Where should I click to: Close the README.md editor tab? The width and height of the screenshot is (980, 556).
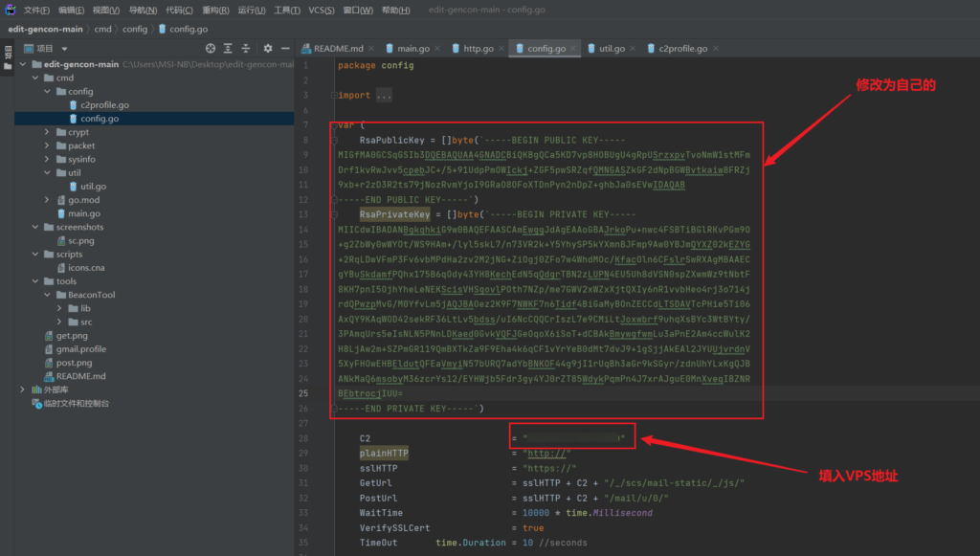(x=371, y=48)
